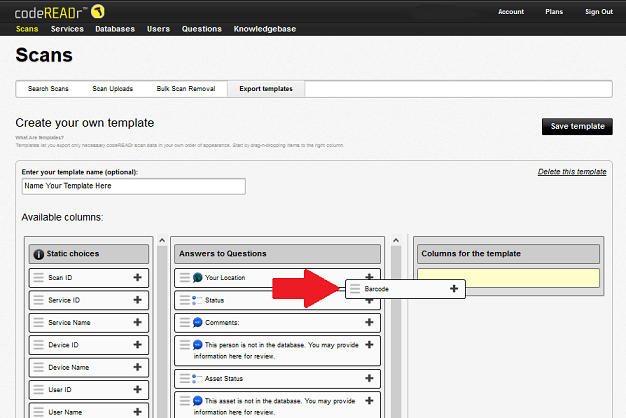Open the Account link
This screenshot has width=626, height=418.
click(x=511, y=12)
